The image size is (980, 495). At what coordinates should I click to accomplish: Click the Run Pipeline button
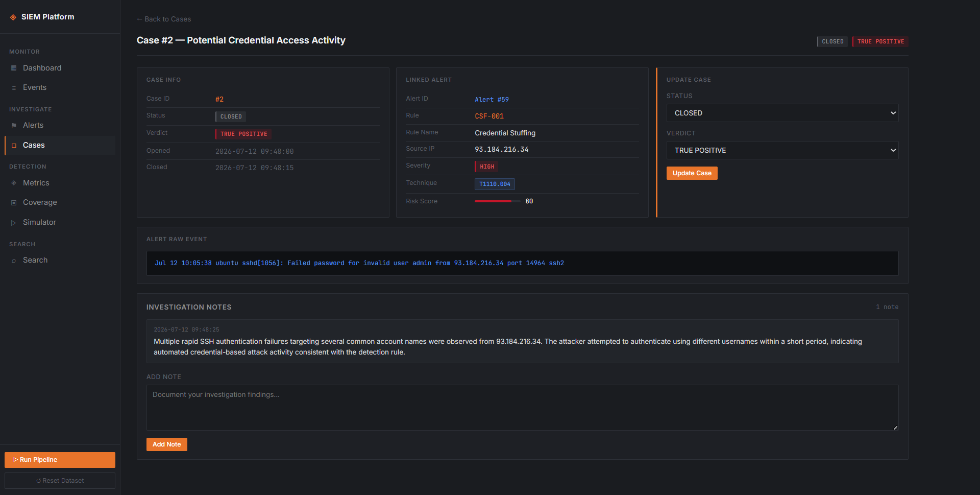pos(60,460)
